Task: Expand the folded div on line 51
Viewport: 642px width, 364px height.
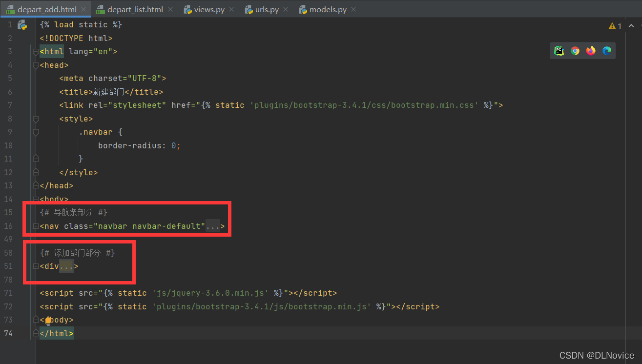Action: point(36,266)
